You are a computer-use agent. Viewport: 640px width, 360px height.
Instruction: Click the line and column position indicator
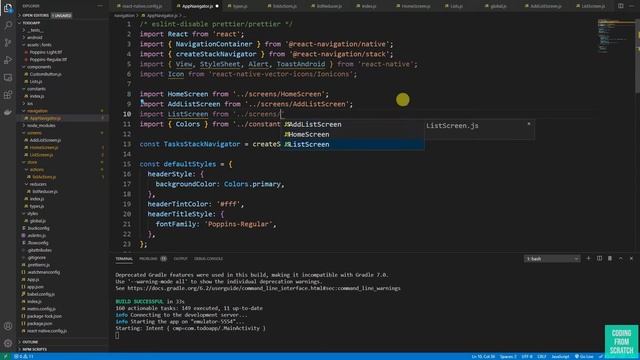pyautogui.click(x=483, y=357)
